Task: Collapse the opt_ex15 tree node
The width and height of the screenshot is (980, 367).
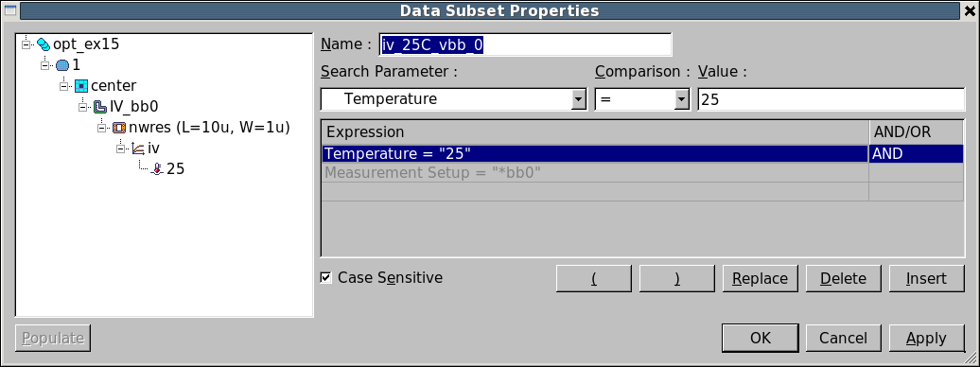Action: 26,44
